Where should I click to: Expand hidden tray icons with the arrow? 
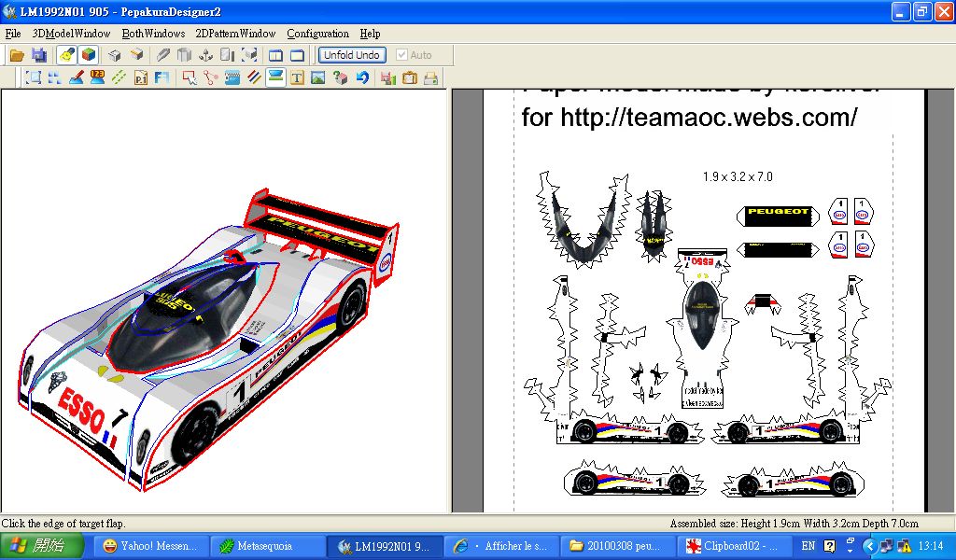(869, 546)
